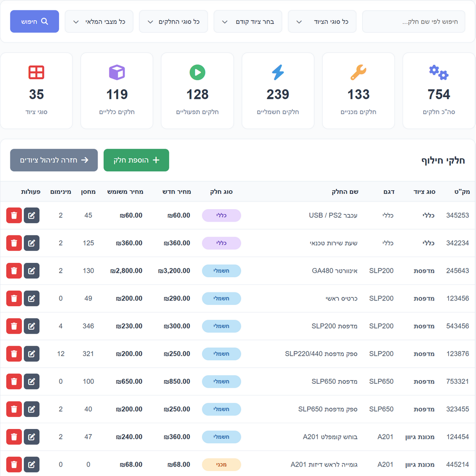Click the wrench icon for mechanical parts
476x476 pixels.
pyautogui.click(x=358, y=73)
